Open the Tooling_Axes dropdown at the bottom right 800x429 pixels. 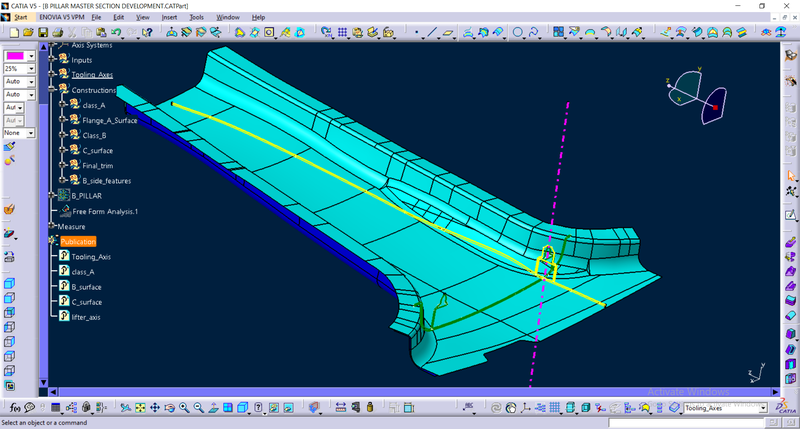pyautogui.click(x=764, y=408)
